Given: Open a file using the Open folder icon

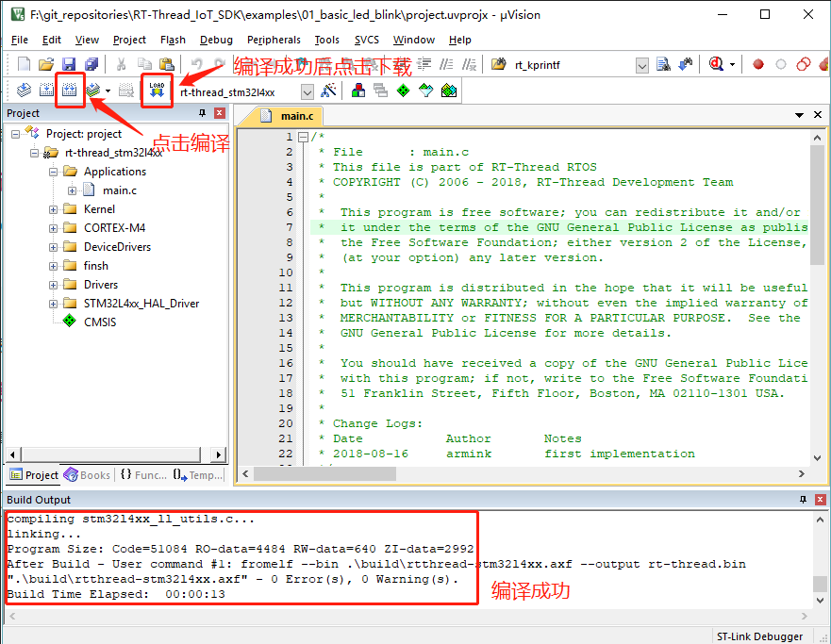Looking at the screenshot, I should (46, 64).
